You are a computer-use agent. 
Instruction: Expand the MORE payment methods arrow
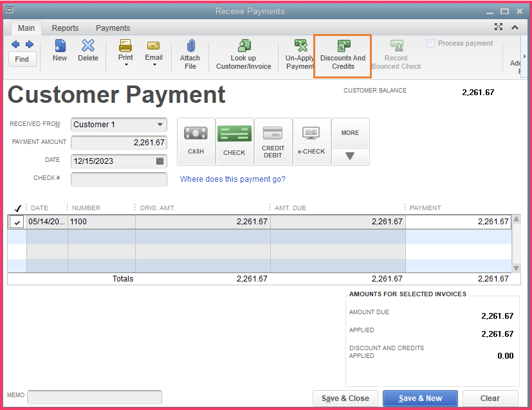[350, 156]
